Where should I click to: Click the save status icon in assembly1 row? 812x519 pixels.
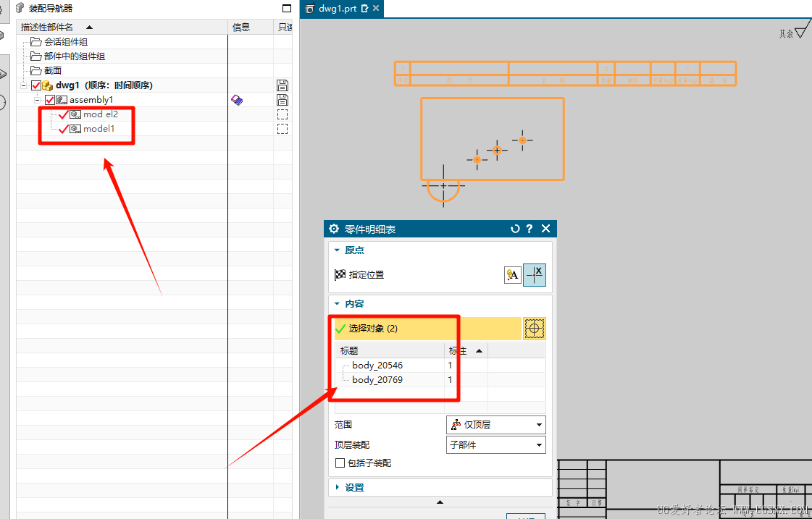point(282,100)
